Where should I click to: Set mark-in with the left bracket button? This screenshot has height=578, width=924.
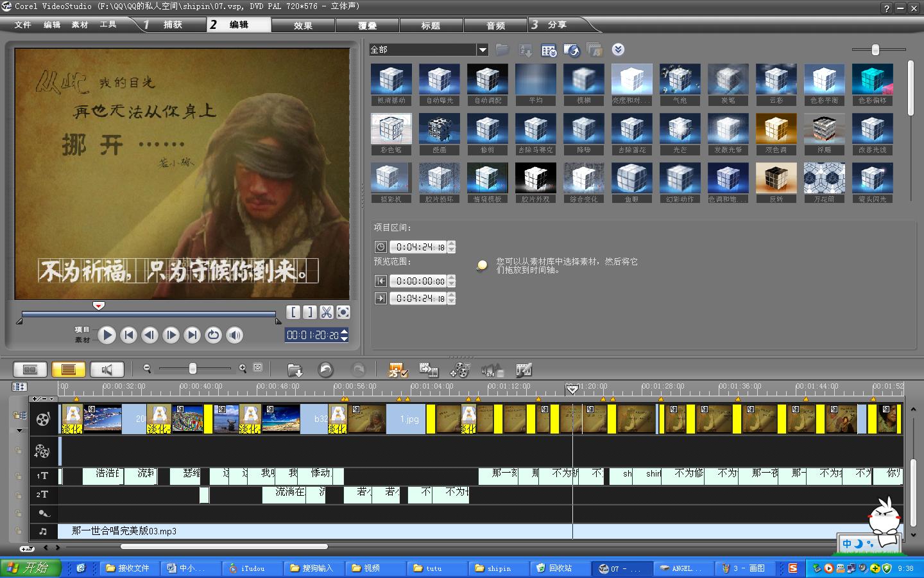click(x=293, y=312)
